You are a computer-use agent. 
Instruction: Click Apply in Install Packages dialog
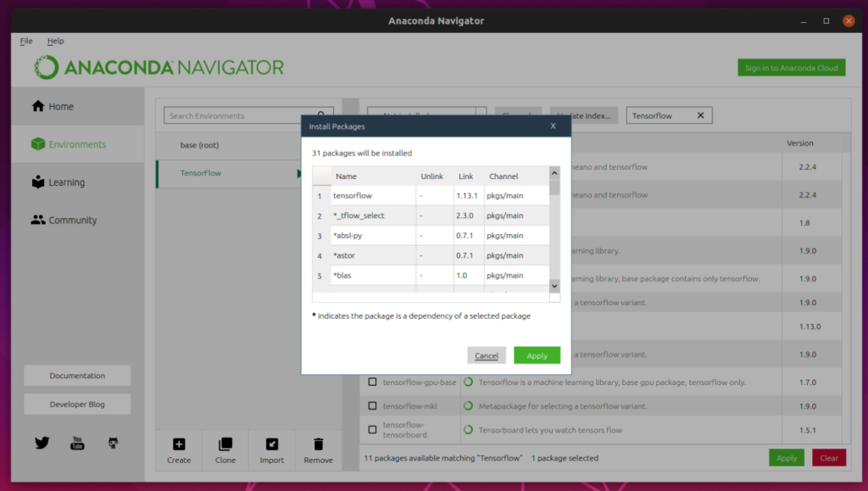coord(537,355)
